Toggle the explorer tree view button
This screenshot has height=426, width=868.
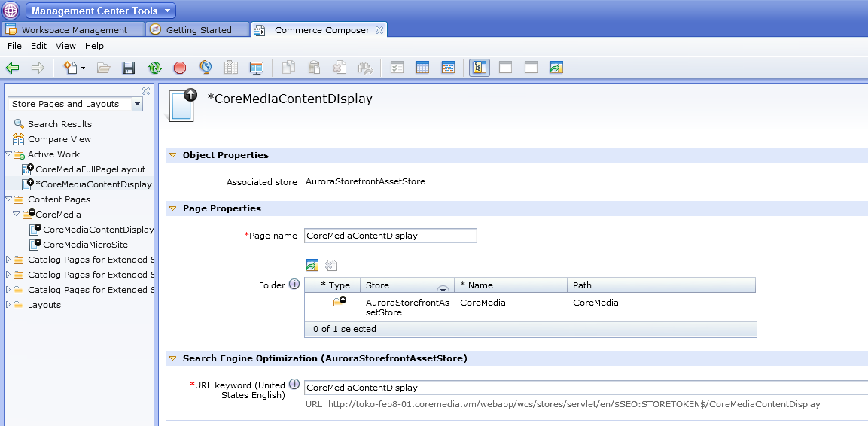479,68
